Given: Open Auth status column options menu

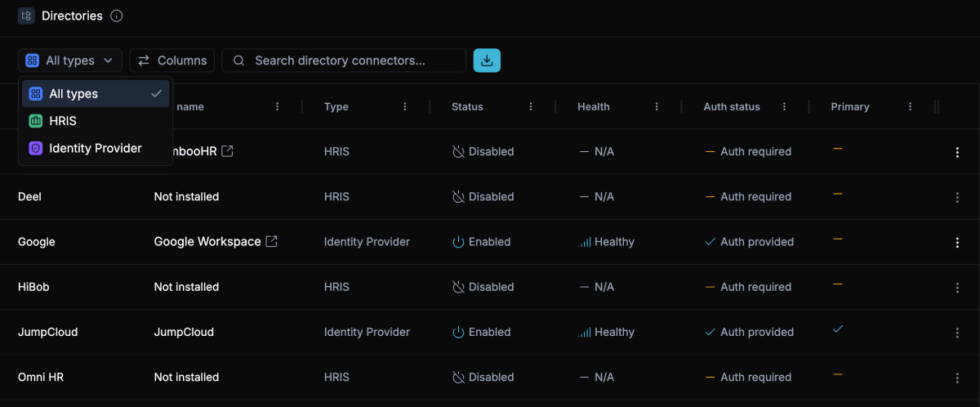Looking at the screenshot, I should tap(784, 107).
